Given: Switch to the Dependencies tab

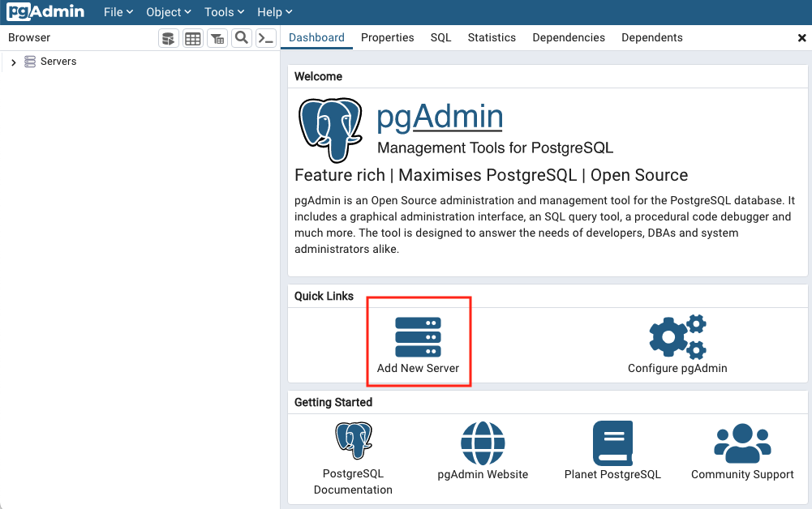Looking at the screenshot, I should [x=569, y=37].
